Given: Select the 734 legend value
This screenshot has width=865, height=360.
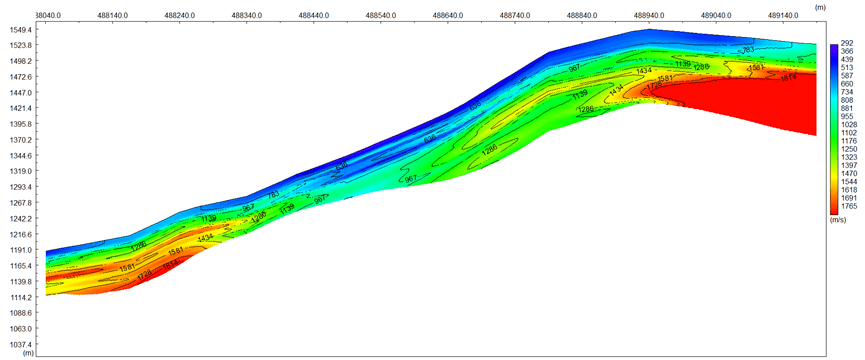Looking at the screenshot, I should (x=847, y=92).
